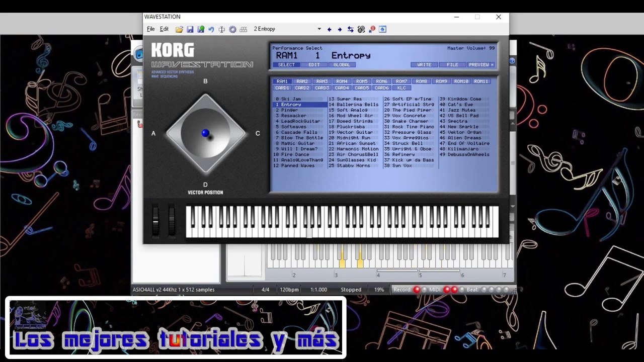Image resolution: width=644 pixels, height=362 pixels.
Task: Click the save disk icon in toolbar
Action: point(190,30)
